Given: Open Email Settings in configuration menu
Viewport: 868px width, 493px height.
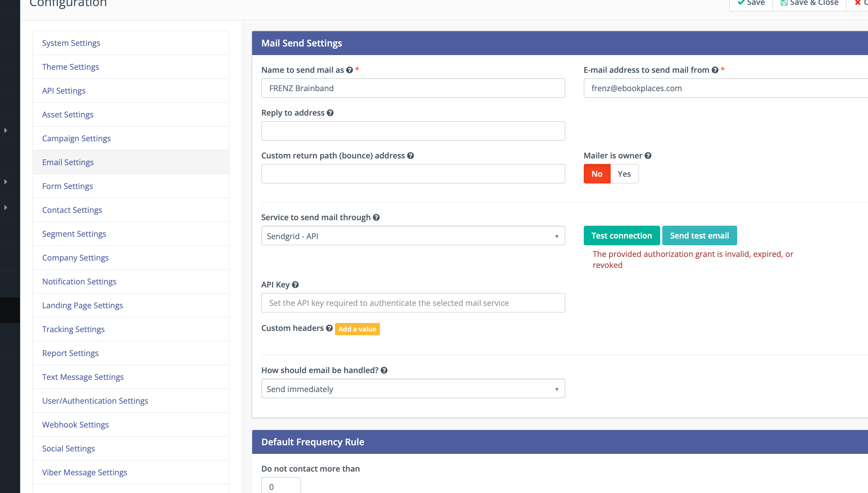Looking at the screenshot, I should [x=68, y=162].
